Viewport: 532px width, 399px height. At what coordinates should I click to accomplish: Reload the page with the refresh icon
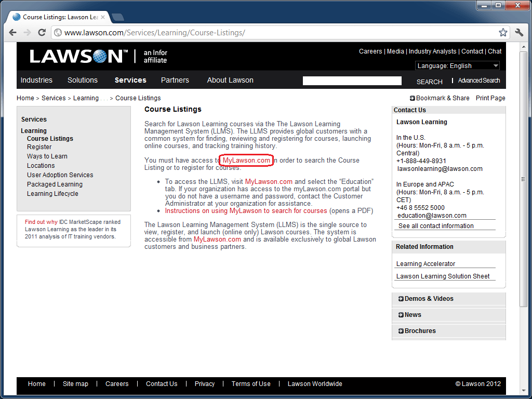click(x=42, y=32)
